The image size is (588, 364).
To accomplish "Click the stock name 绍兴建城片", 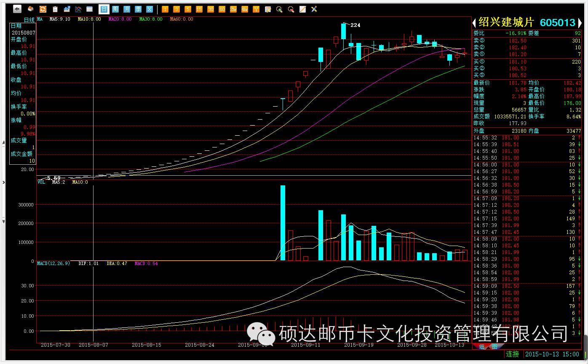I will (506, 23).
